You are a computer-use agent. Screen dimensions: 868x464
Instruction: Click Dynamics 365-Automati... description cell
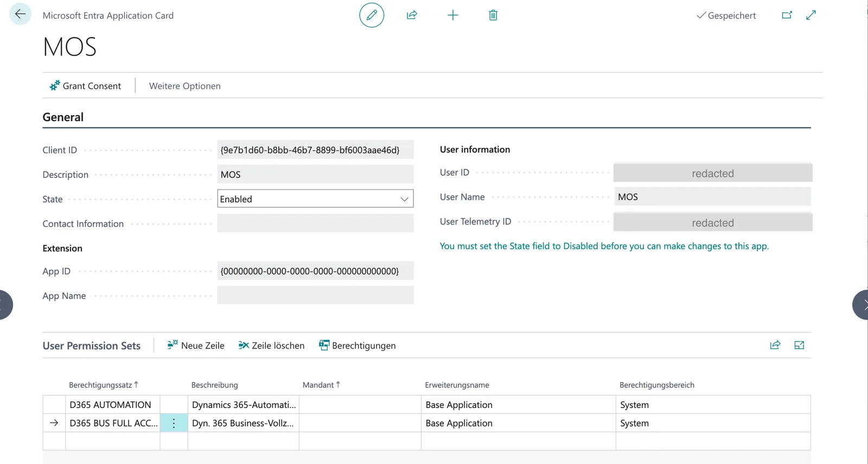point(244,405)
